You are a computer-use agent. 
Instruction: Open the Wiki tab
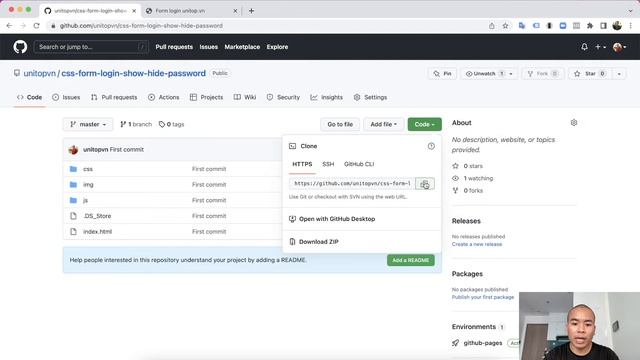[x=245, y=97]
